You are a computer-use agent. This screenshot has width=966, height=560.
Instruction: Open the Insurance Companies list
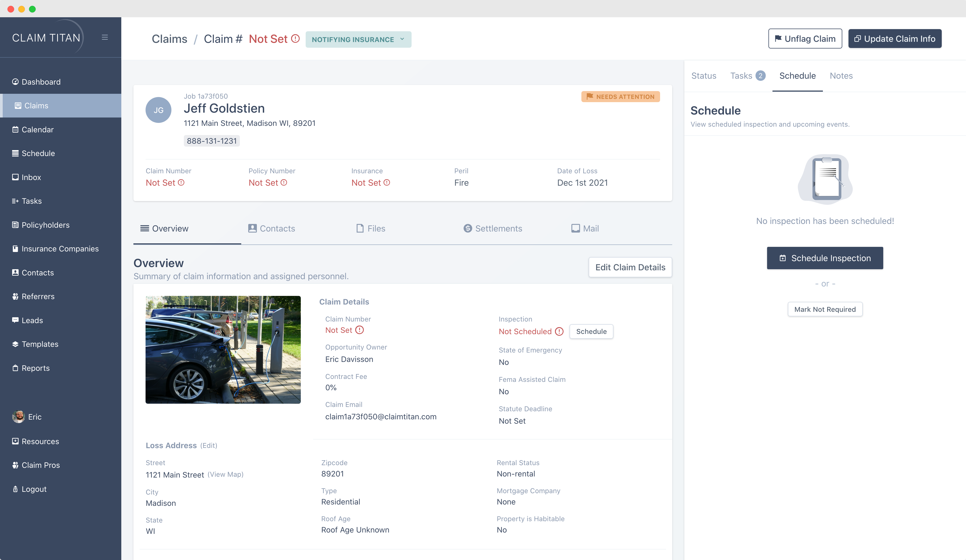point(60,248)
